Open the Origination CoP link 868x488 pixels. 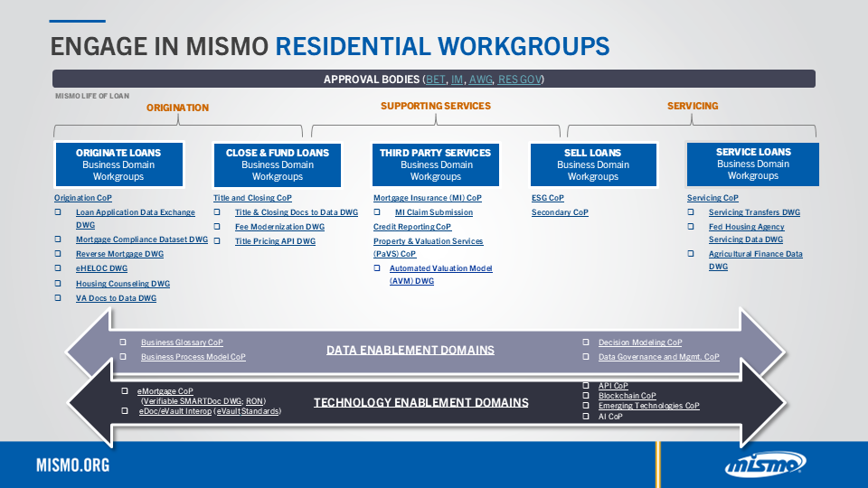coord(83,198)
